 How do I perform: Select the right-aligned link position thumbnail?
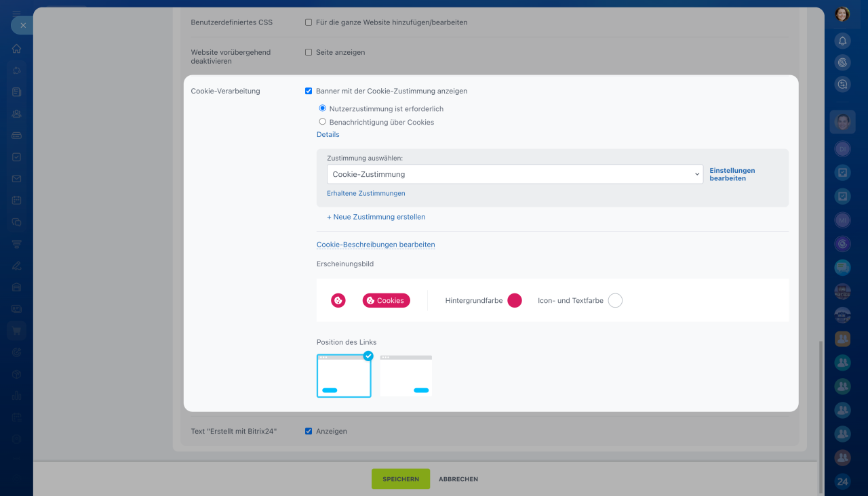tap(406, 375)
